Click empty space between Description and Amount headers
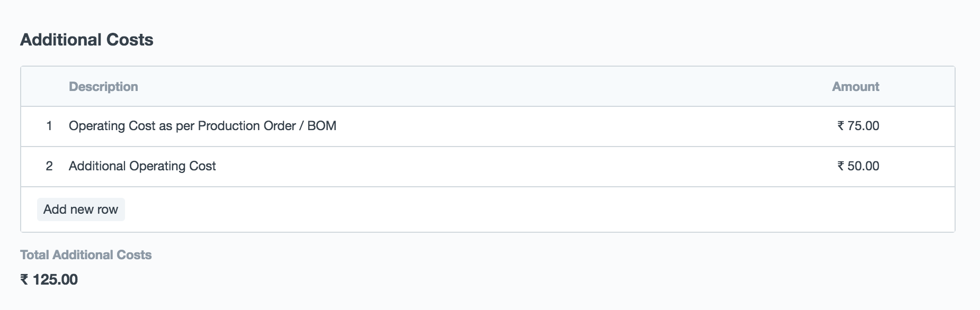 pos(477,87)
